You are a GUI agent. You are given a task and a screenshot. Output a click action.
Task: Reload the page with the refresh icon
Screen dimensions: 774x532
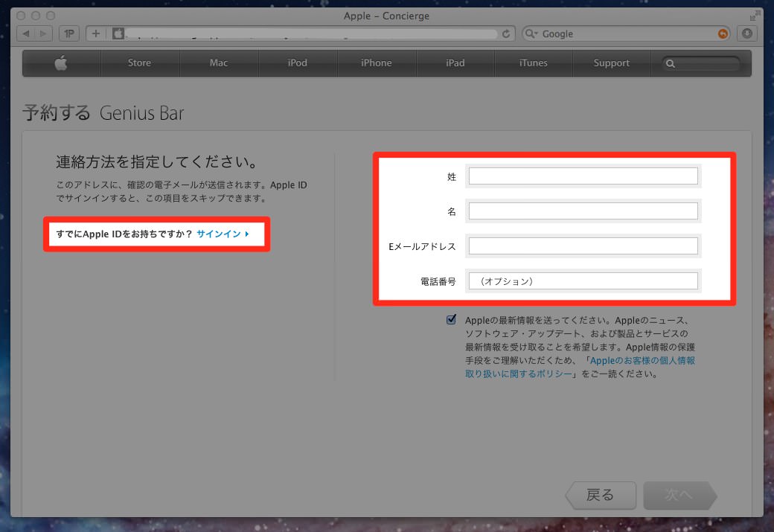coord(506,33)
